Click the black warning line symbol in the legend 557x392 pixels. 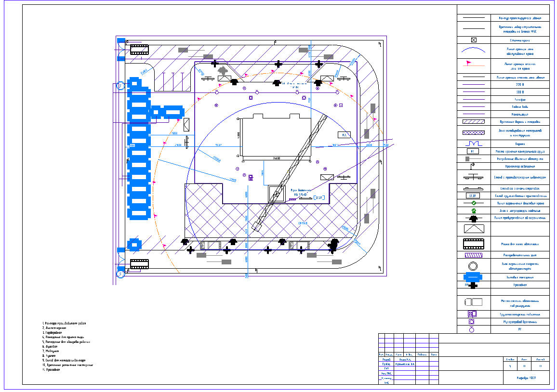[473, 218]
